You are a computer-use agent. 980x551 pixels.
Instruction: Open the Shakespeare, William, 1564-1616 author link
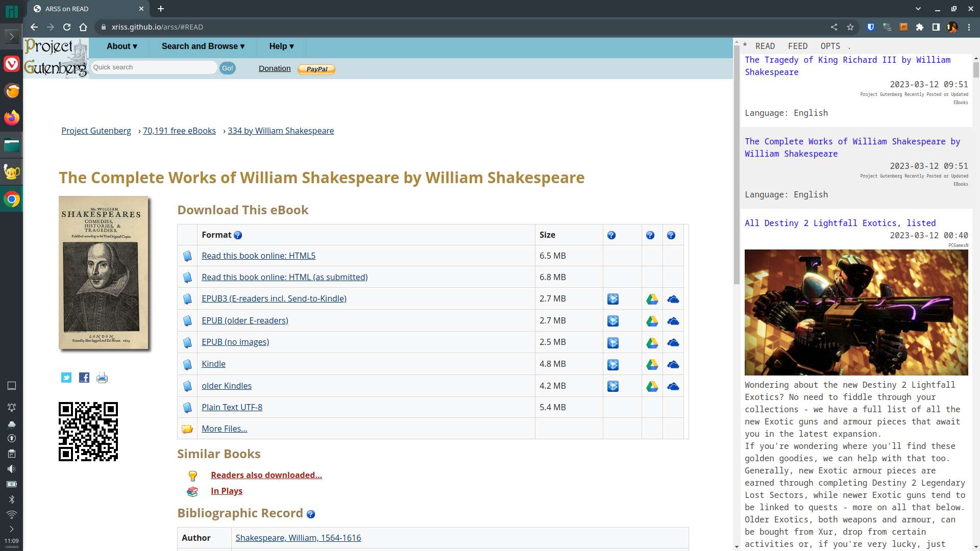(x=298, y=538)
